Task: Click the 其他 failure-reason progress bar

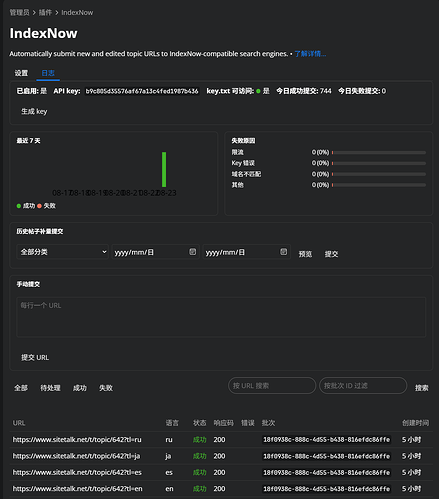Action: (379, 185)
